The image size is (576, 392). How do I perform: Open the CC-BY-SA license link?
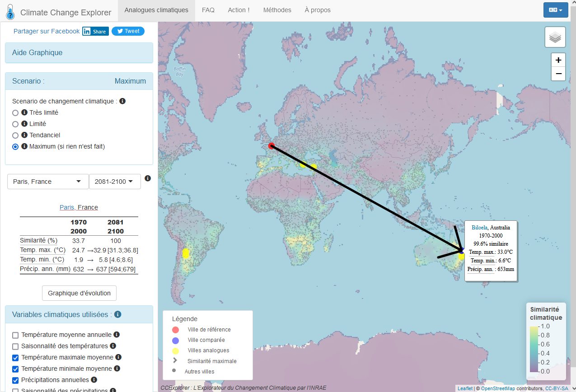pyautogui.click(x=557, y=388)
